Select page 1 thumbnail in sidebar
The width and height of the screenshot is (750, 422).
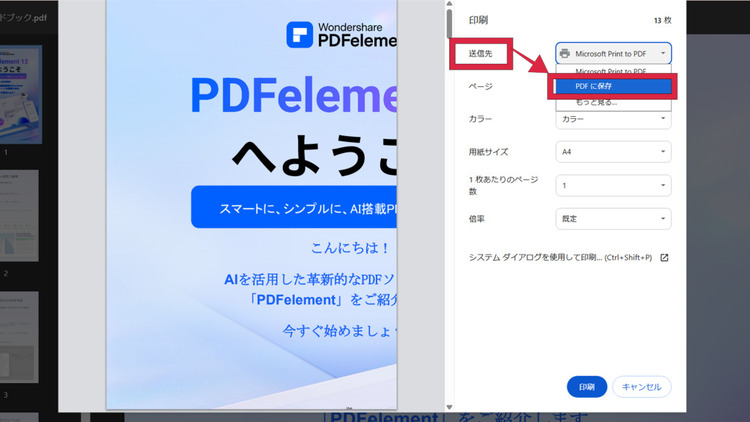tap(20, 95)
